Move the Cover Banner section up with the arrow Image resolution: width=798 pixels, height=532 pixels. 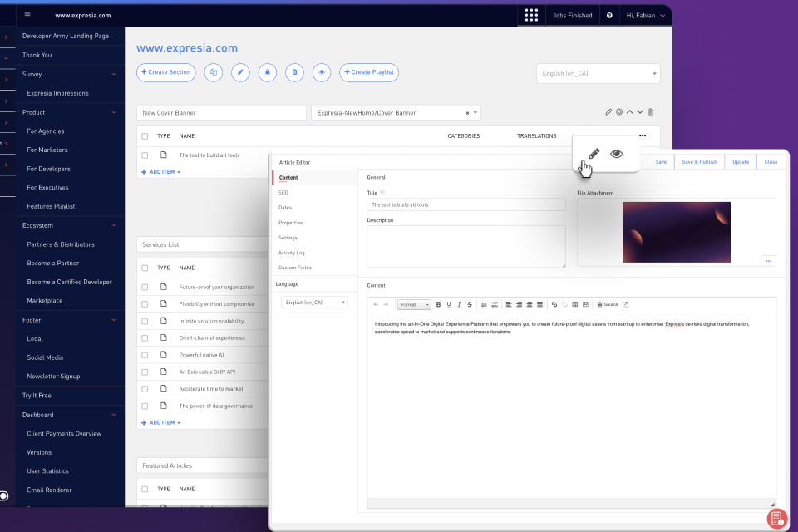pos(629,112)
